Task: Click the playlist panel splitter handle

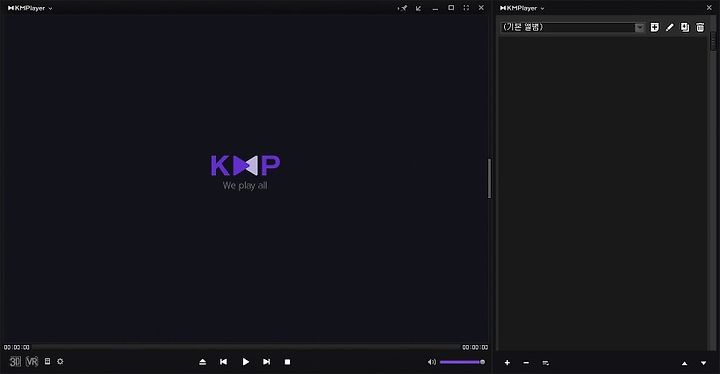Action: (x=489, y=178)
